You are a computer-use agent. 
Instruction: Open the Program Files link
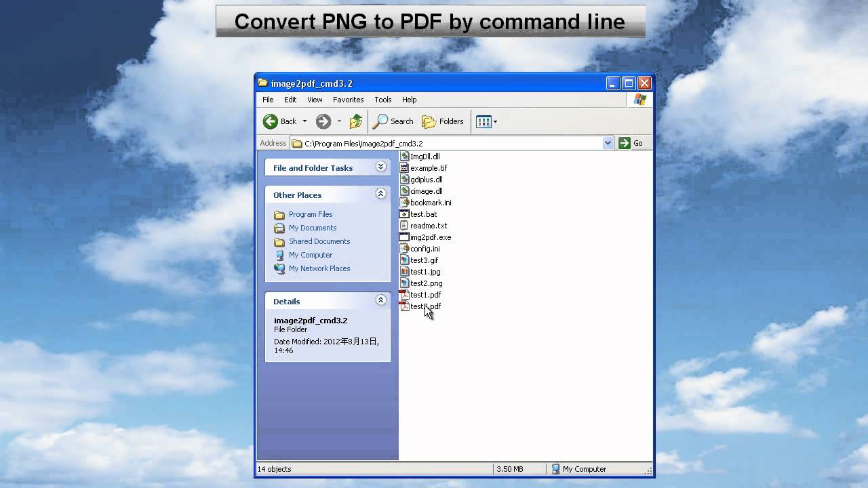pos(311,214)
